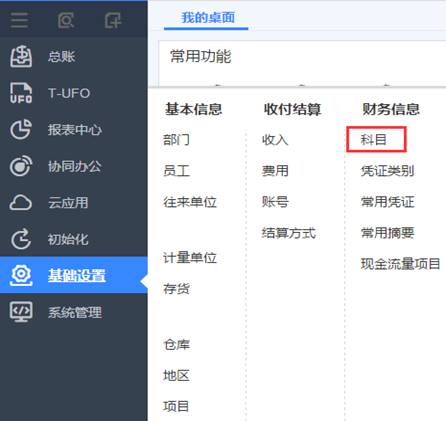Open 报表中心 pie chart icon

21,130
